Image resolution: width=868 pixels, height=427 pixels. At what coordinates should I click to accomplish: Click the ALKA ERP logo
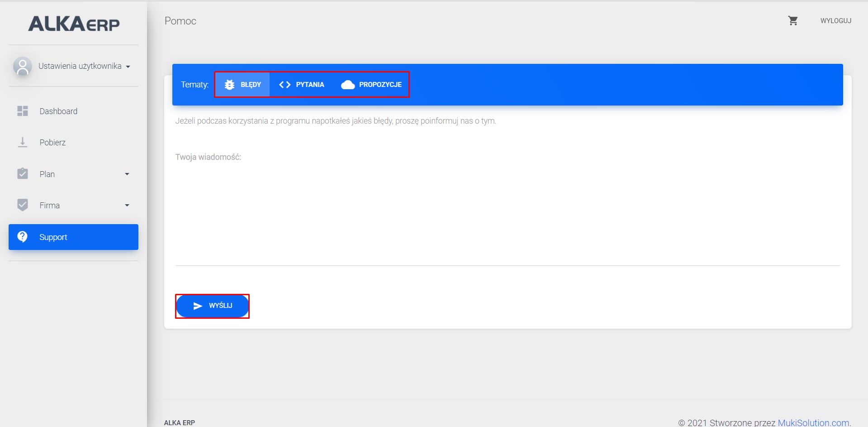[x=74, y=24]
